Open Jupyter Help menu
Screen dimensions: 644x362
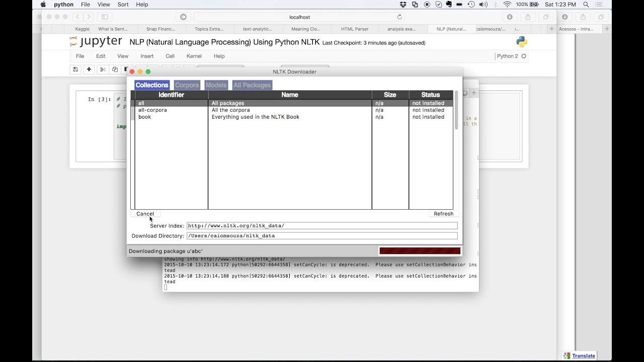(219, 56)
